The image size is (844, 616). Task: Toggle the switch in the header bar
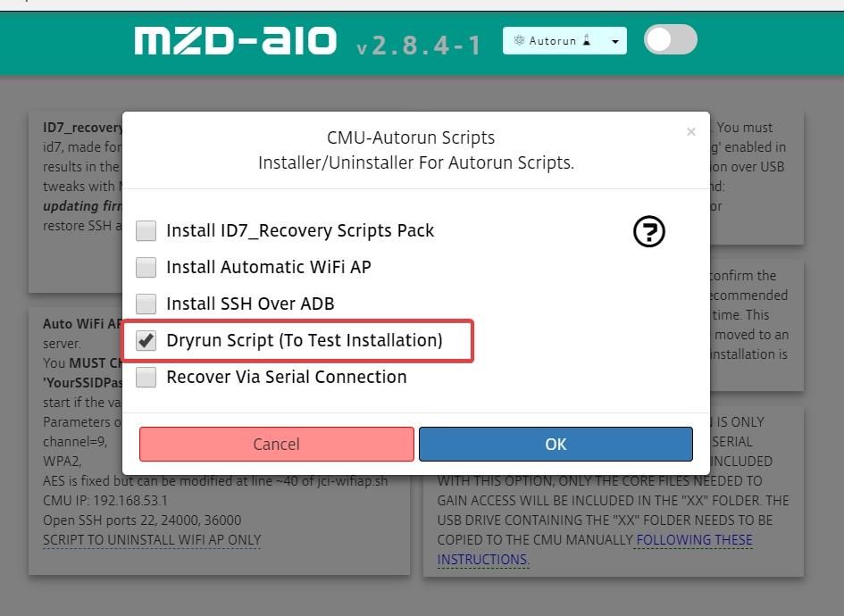tap(670, 40)
